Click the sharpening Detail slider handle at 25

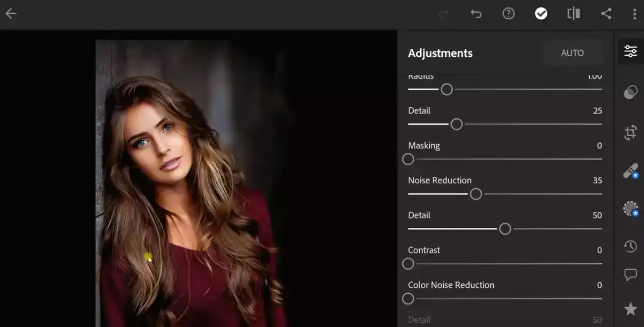[456, 124]
